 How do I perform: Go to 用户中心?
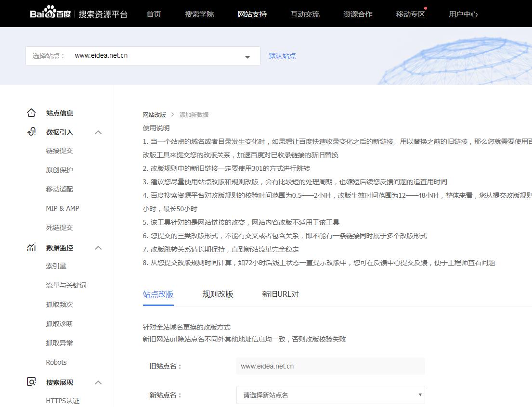click(x=463, y=14)
